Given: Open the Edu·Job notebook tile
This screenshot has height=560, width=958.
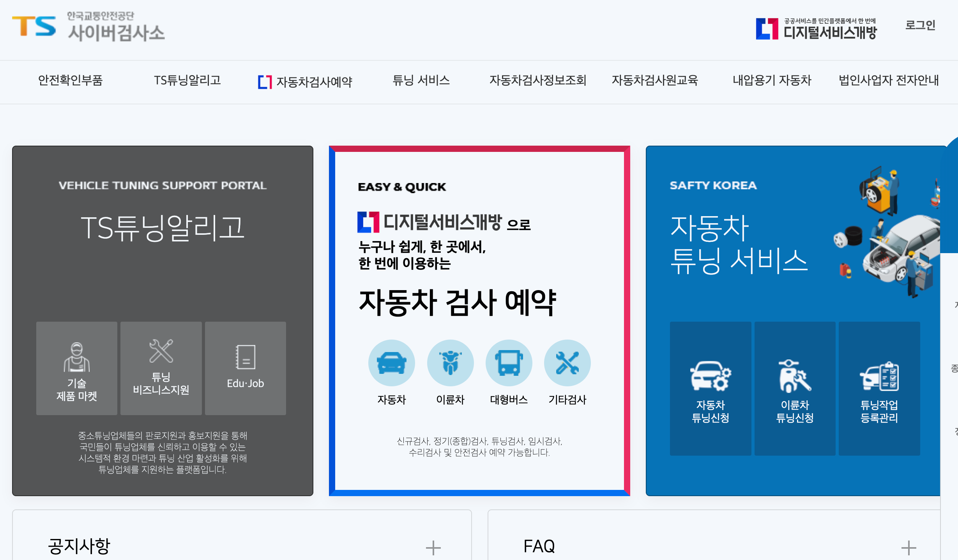Looking at the screenshot, I should (x=246, y=368).
